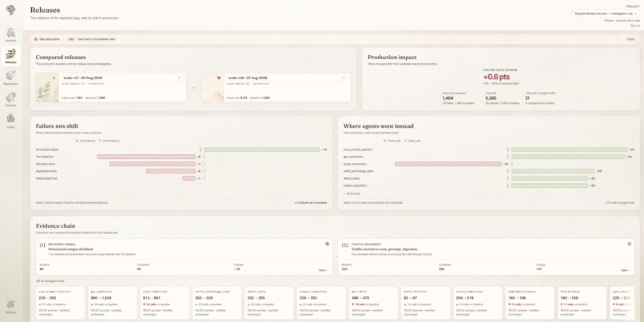Select detect_stack row in agents chart
The height and width of the screenshot is (322, 644).
pyautogui.click(x=489, y=178)
